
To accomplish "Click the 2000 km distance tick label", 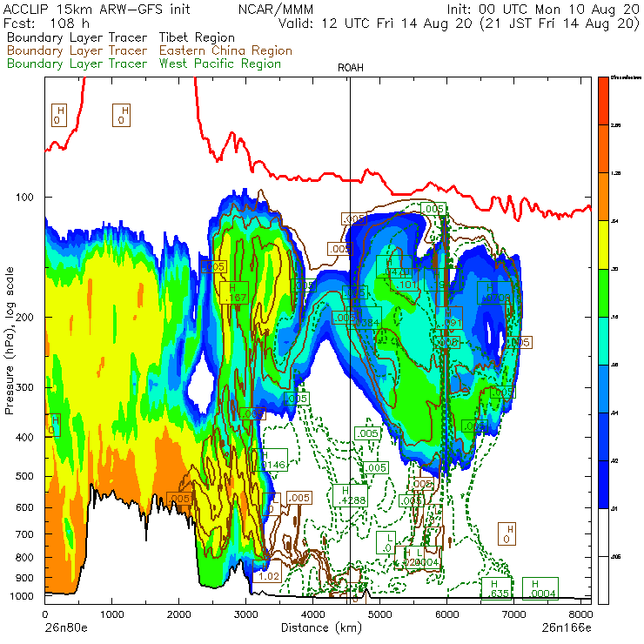I will (x=178, y=614).
